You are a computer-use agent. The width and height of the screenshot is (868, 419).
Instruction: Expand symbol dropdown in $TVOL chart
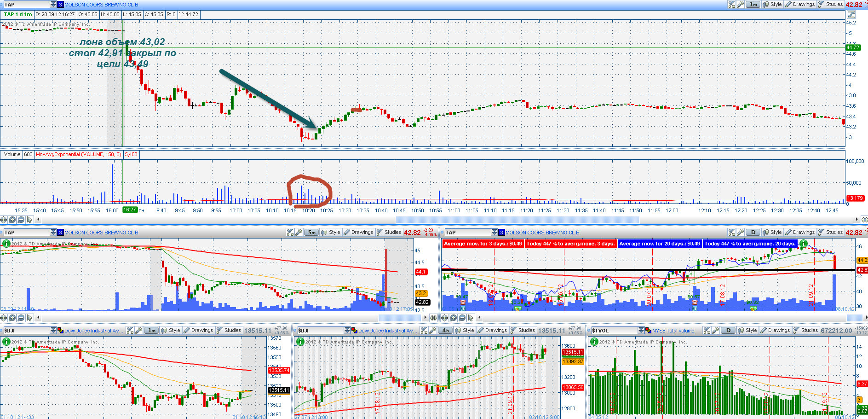click(x=641, y=330)
